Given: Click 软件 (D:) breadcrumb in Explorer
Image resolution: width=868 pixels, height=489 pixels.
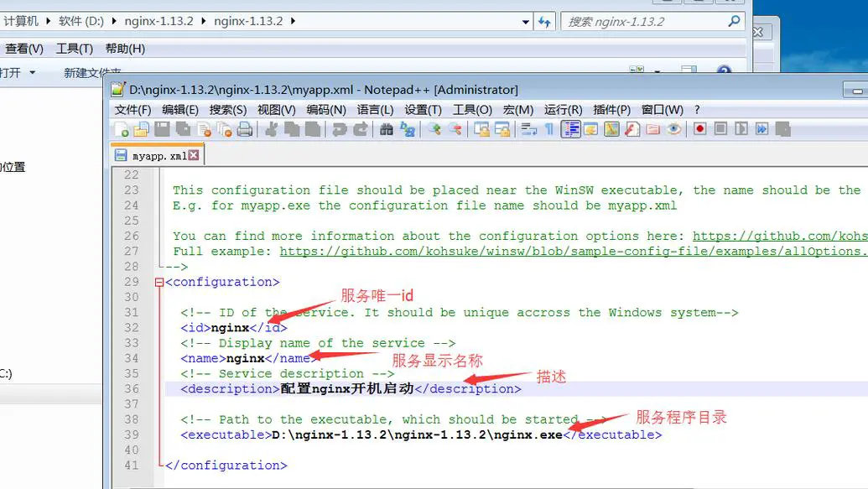Looking at the screenshot, I should [81, 21].
